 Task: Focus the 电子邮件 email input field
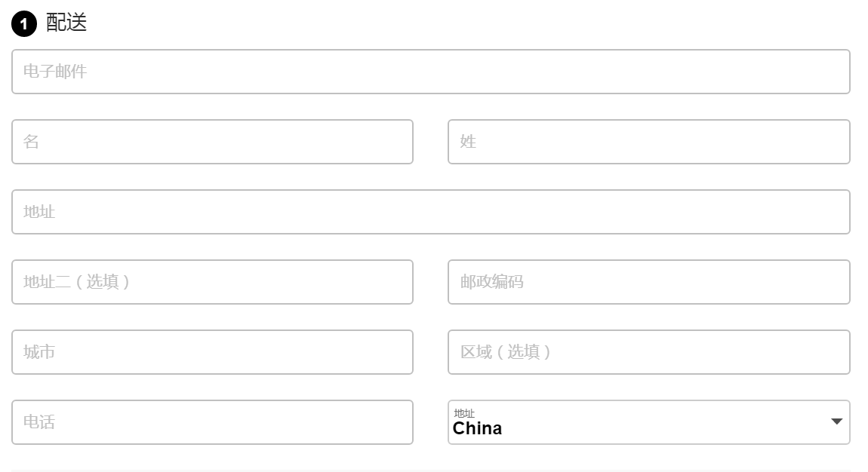coord(431,72)
